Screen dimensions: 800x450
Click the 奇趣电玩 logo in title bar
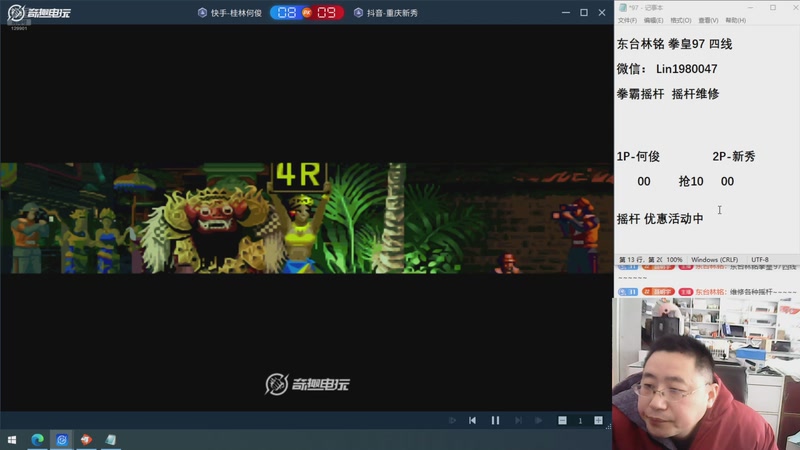(x=39, y=13)
